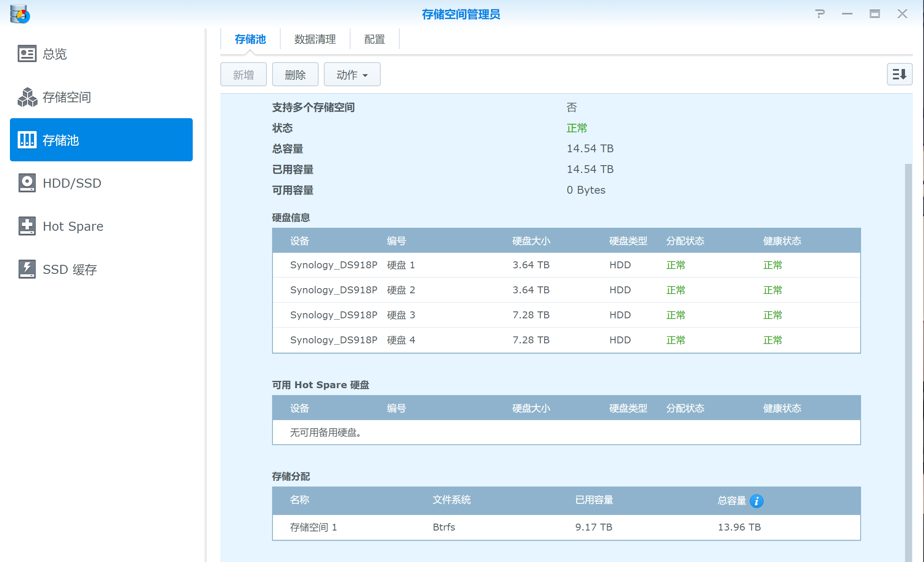The width and height of the screenshot is (924, 562).
Task: Click the SSD 缓存 lightning icon
Action: pos(27,269)
